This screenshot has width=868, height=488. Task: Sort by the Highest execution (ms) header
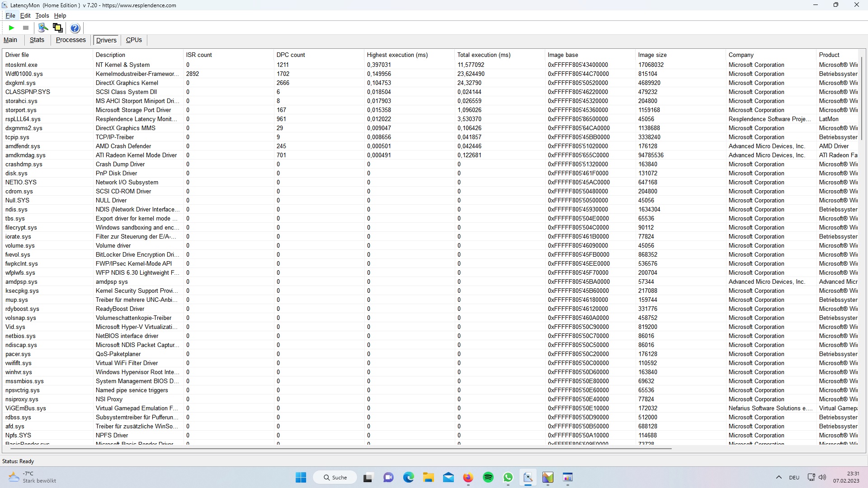pyautogui.click(x=397, y=55)
